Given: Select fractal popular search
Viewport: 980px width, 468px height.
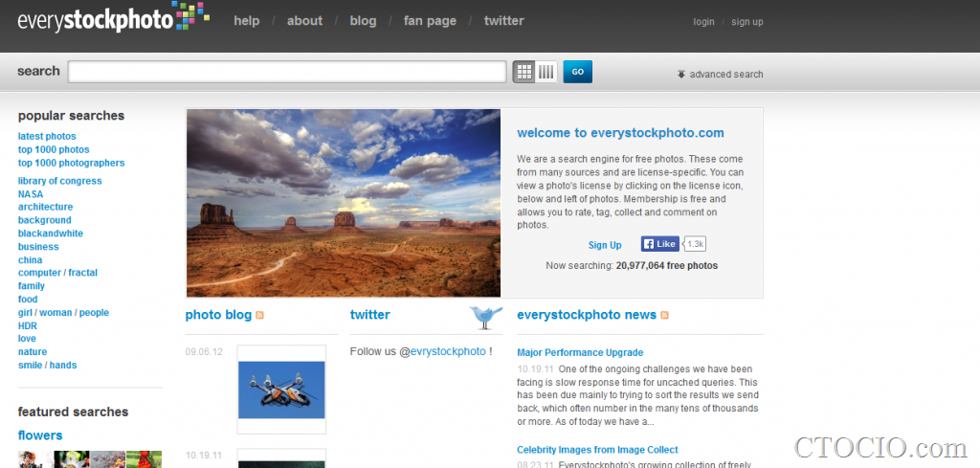Looking at the screenshot, I should (x=83, y=273).
